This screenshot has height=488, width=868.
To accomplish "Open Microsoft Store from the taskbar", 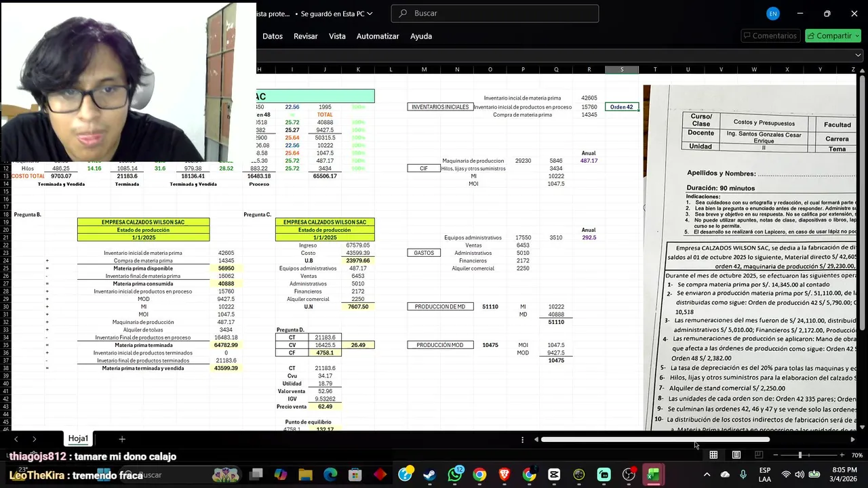I will point(355,474).
